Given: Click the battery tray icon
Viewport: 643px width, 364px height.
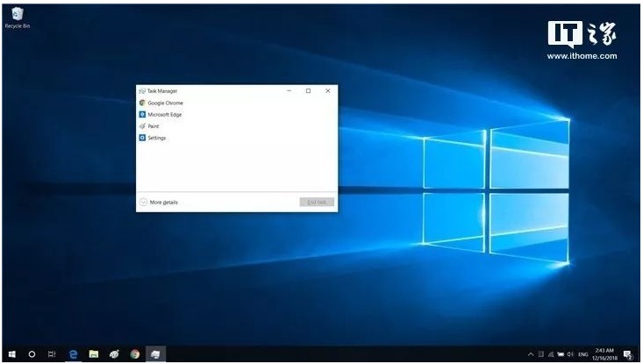Looking at the screenshot, I should tap(561, 354).
